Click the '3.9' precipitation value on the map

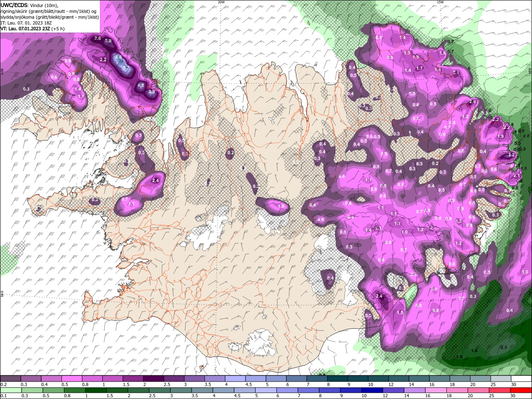(x=152, y=91)
